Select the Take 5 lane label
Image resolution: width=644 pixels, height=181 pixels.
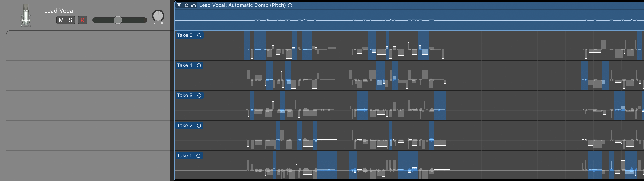pos(185,35)
